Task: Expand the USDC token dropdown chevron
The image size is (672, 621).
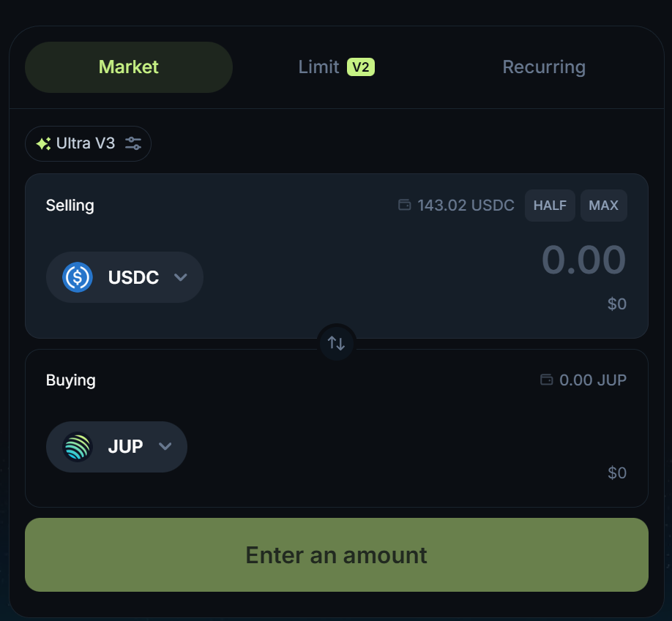Action: coord(181,277)
